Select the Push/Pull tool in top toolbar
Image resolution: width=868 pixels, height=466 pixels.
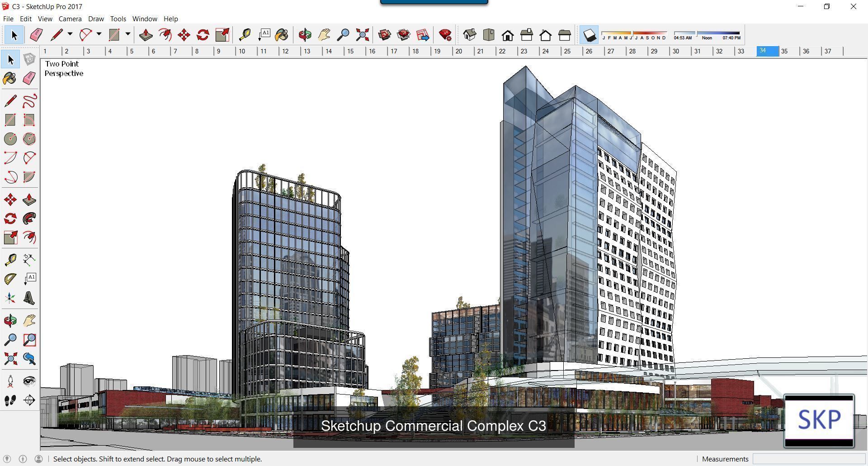[x=146, y=35]
